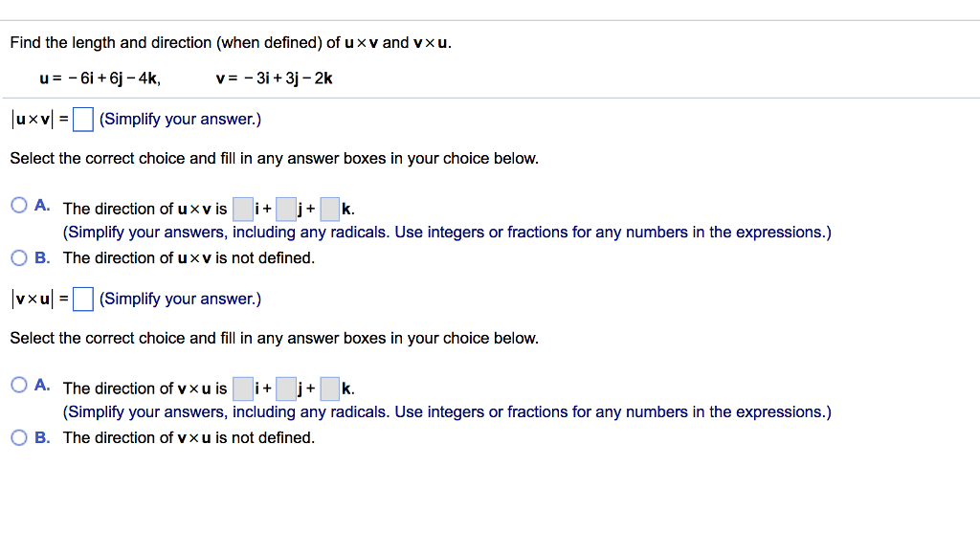Click the 'B.' label of second question
This screenshot has height=533, width=980.
[x=42, y=437]
